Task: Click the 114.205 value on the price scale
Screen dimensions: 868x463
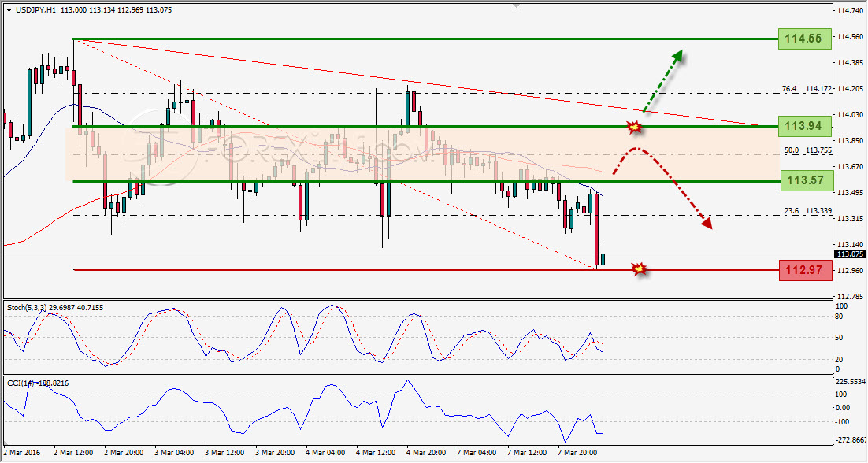Action: click(x=851, y=88)
